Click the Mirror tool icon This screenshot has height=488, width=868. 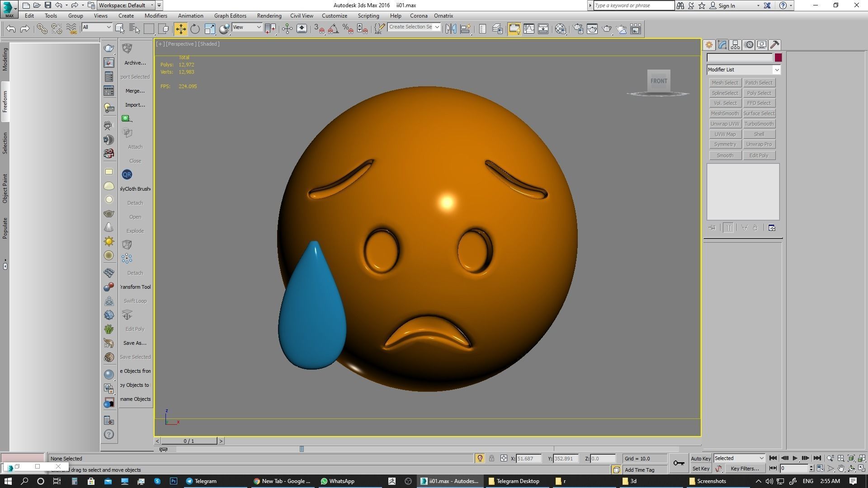450,29
